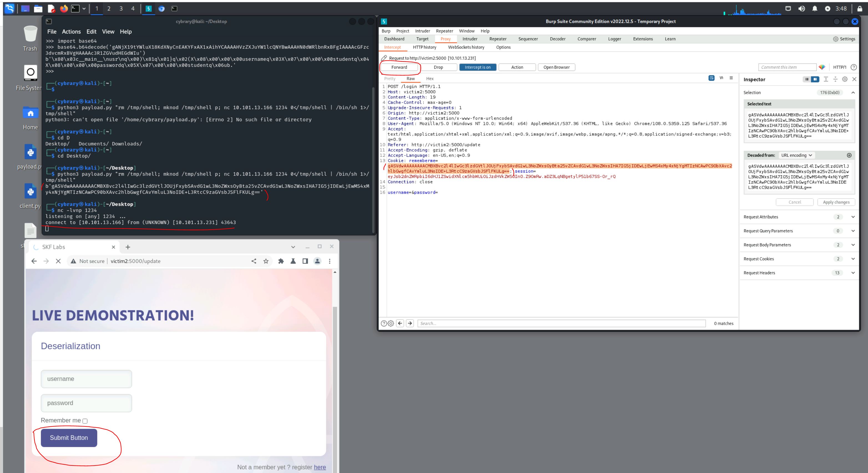Switch Inspector to the left-docked layout toggle
The image size is (868, 473).
[806, 79]
